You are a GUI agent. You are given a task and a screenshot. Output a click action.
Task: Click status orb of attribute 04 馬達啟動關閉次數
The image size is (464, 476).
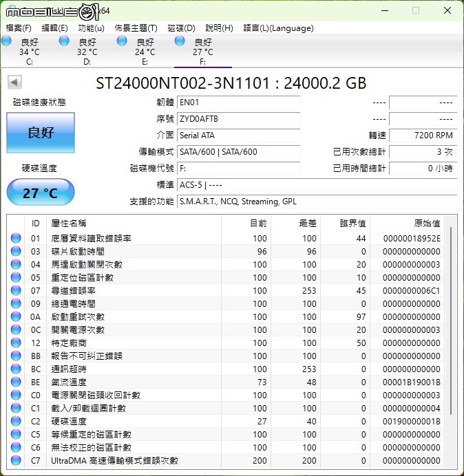tap(16, 264)
